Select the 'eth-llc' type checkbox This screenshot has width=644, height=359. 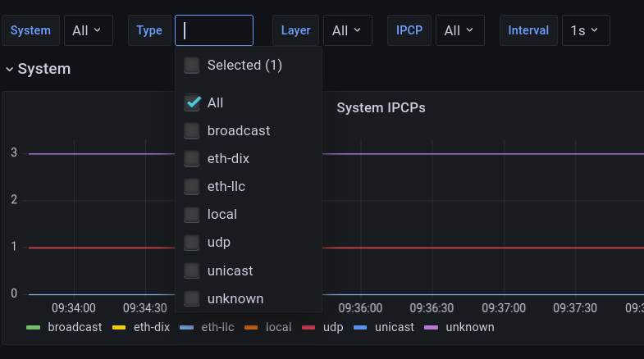(192, 187)
